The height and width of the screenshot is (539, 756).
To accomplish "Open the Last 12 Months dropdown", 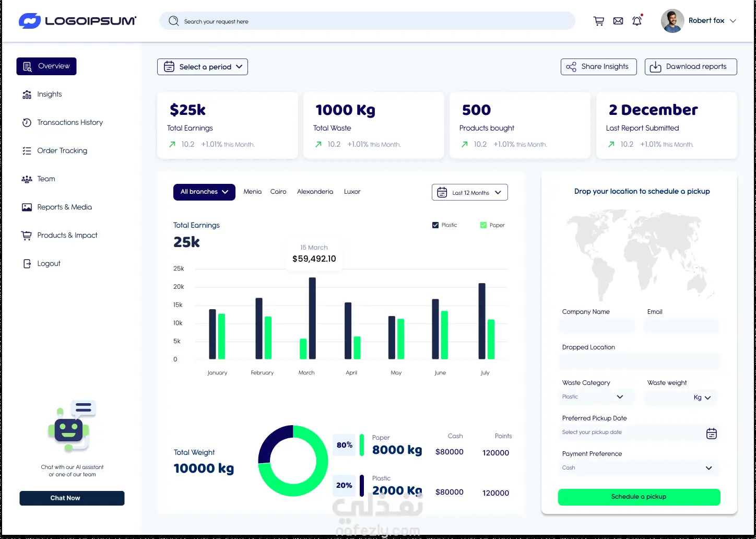I will [x=470, y=192].
